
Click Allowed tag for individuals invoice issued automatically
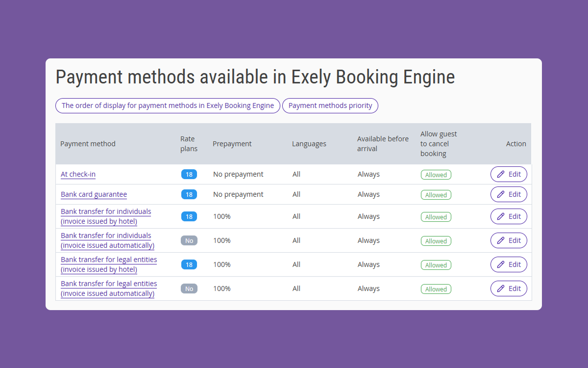436,241
